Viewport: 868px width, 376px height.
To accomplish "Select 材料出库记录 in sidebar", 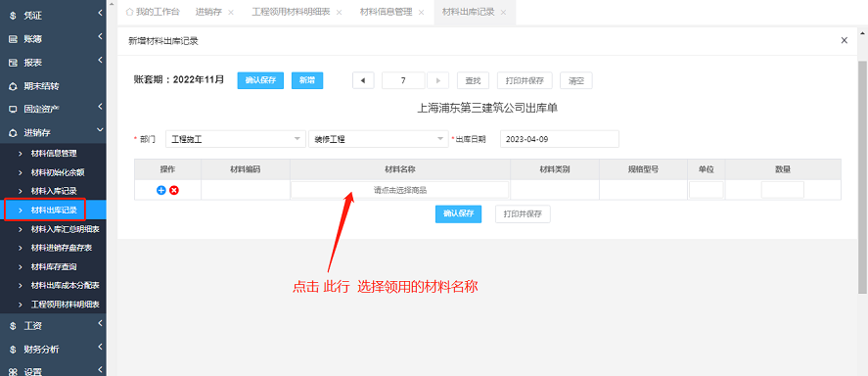I will pos(53,210).
